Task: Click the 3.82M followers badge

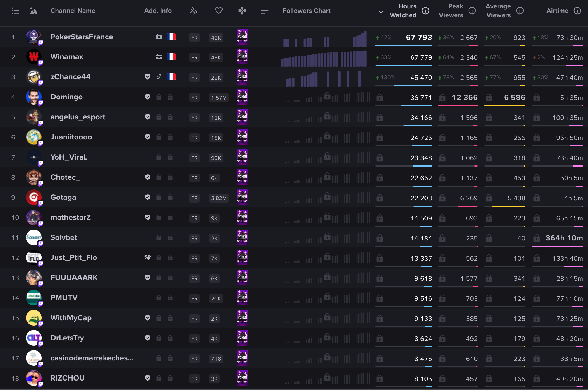Action: click(219, 198)
